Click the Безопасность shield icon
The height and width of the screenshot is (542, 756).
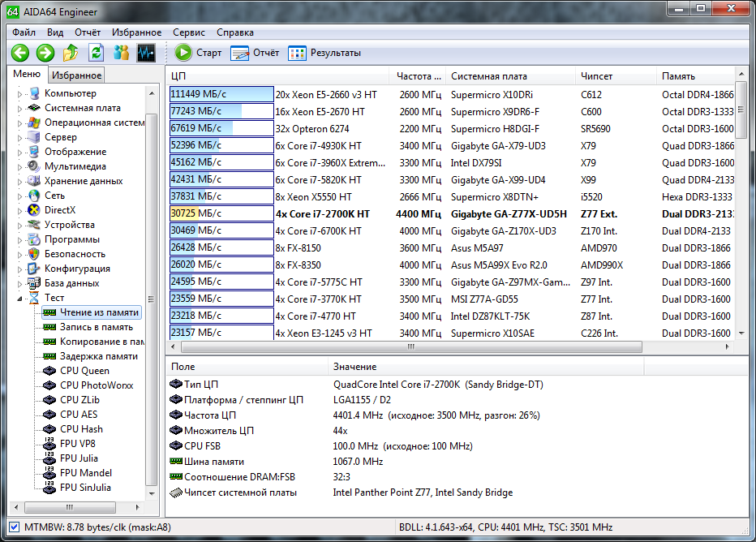tap(34, 254)
